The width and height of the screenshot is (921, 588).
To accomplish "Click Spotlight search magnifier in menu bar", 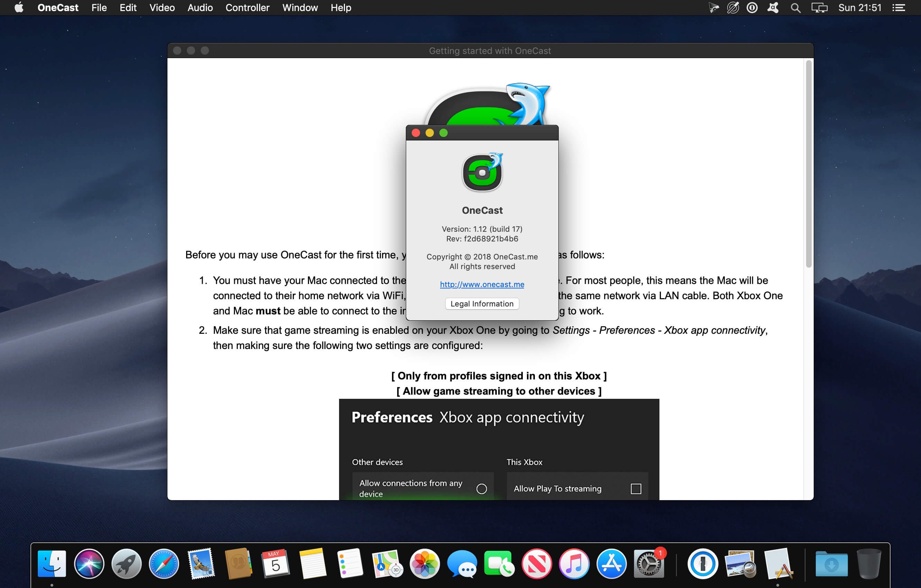I will pyautogui.click(x=795, y=8).
